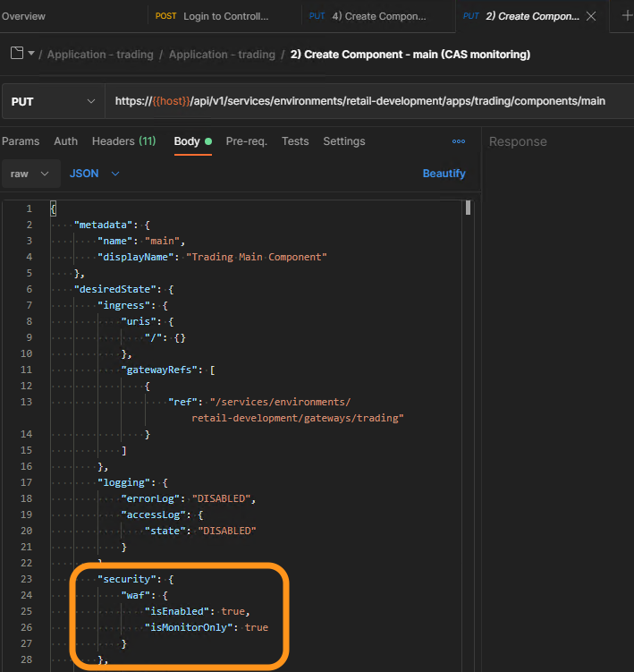Click "Trading Main Component" string value
This screenshot has width=634, height=672.
256,257
